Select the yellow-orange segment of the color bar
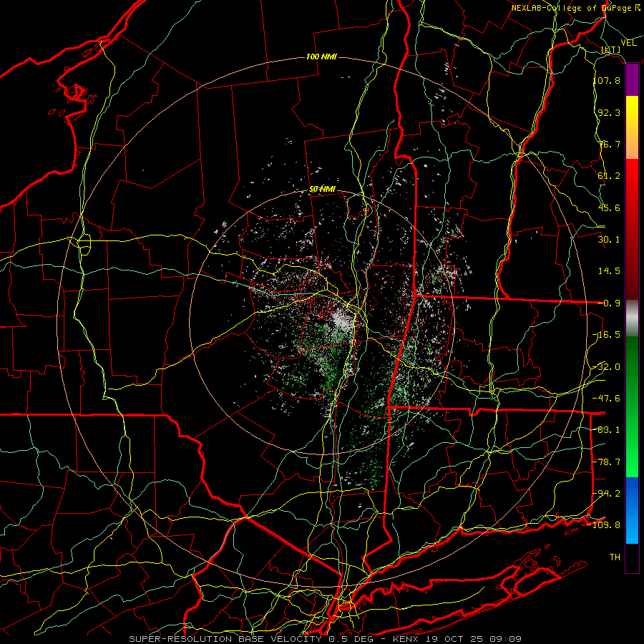The image size is (644, 644). point(632,127)
